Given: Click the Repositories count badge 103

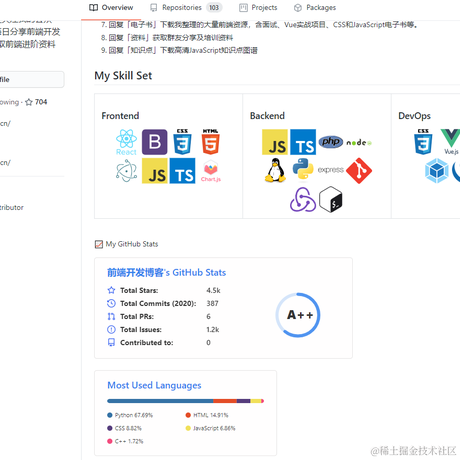Looking at the screenshot, I should point(214,8).
